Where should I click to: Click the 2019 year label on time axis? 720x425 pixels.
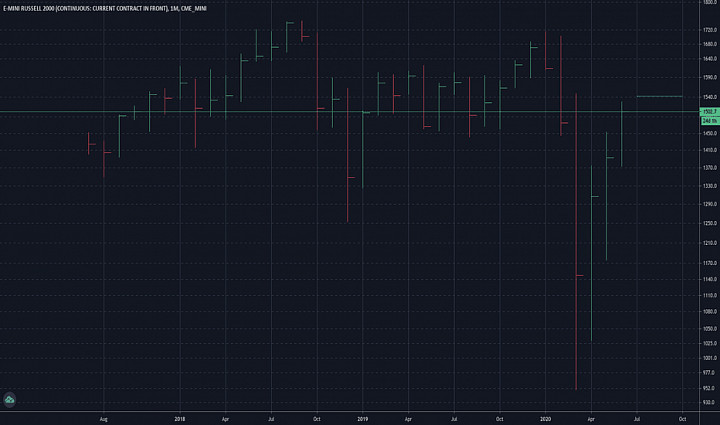click(363, 419)
